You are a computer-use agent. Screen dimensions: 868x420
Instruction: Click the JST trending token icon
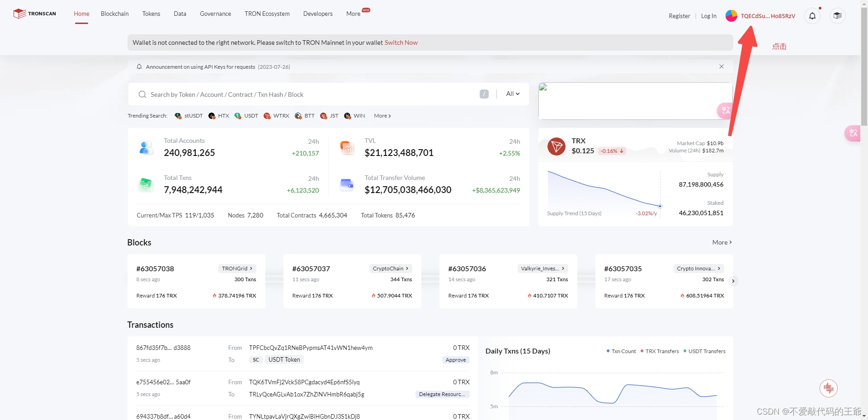(x=323, y=116)
